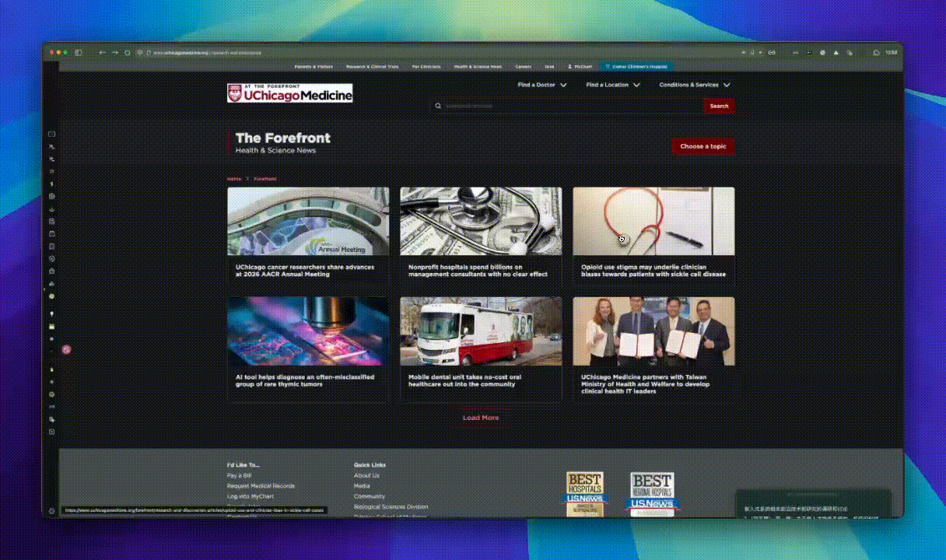Reload the page with the refresh icon
Screen dimensions: 946x560
(x=128, y=52)
